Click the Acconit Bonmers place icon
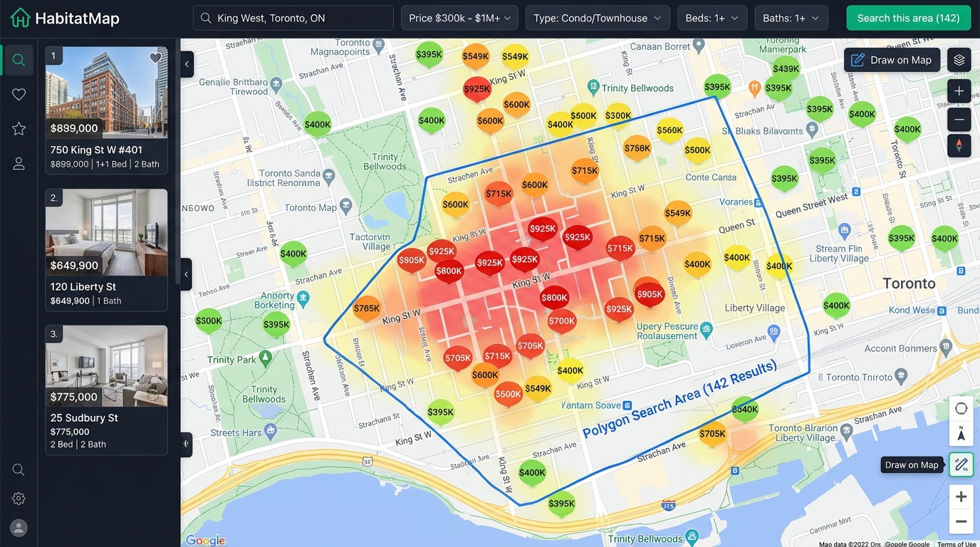This screenshot has width=980, height=547. [946, 346]
